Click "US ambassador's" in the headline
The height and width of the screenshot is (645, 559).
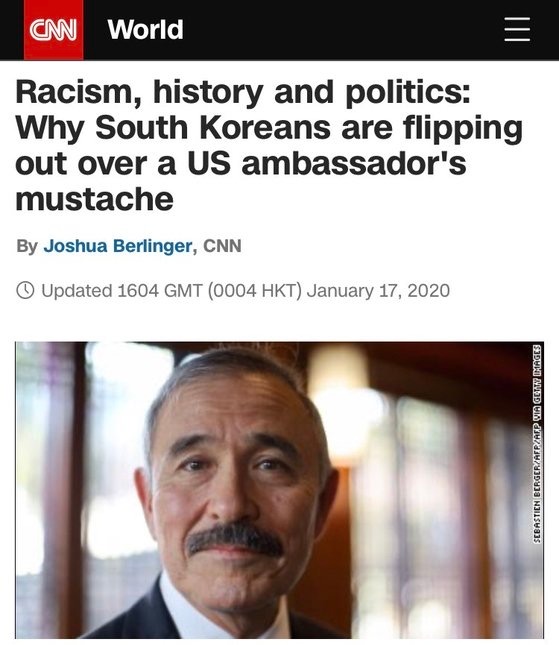[x=327, y=164]
